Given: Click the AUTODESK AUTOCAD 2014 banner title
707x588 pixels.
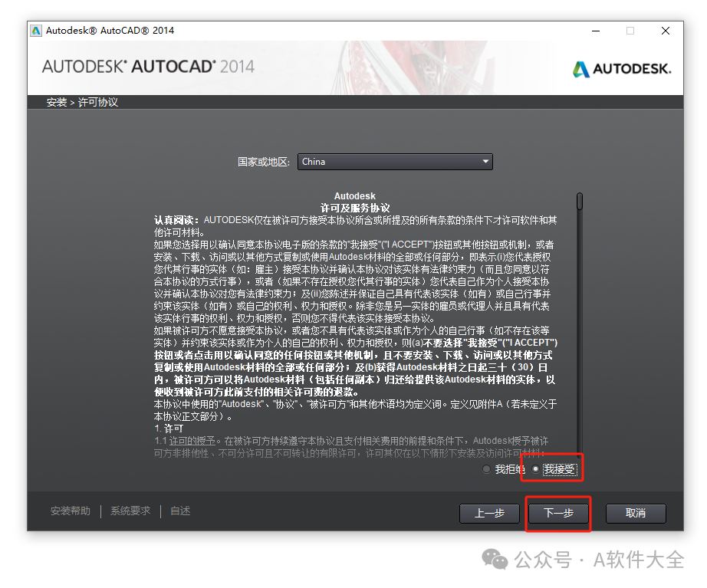Looking at the screenshot, I should tap(148, 67).
